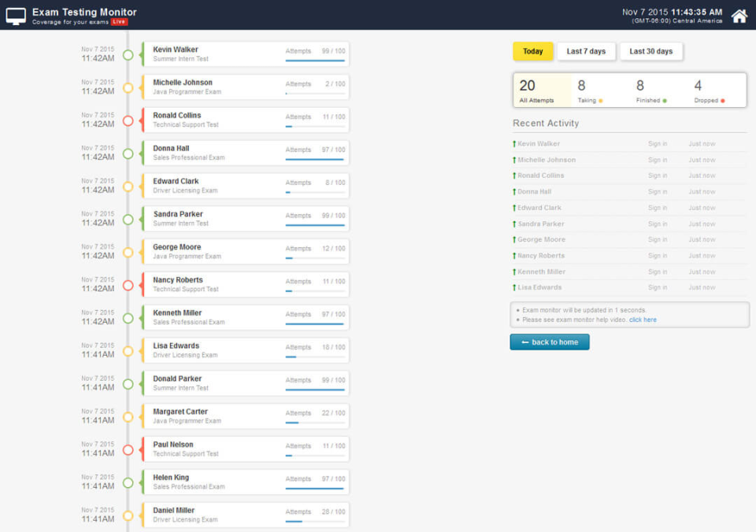The height and width of the screenshot is (532, 756).
Task: Click the yellow dot next to the Taking stat
Action: [x=599, y=100]
